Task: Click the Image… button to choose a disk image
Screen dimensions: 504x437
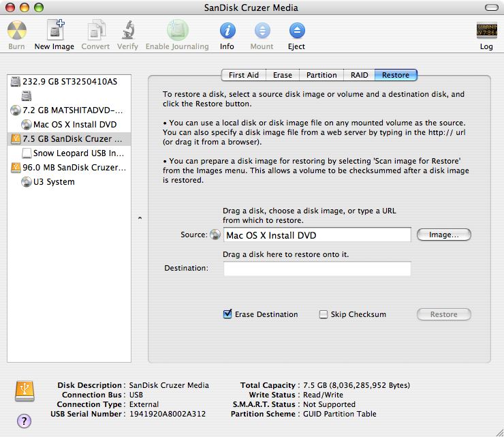Action: (444, 235)
